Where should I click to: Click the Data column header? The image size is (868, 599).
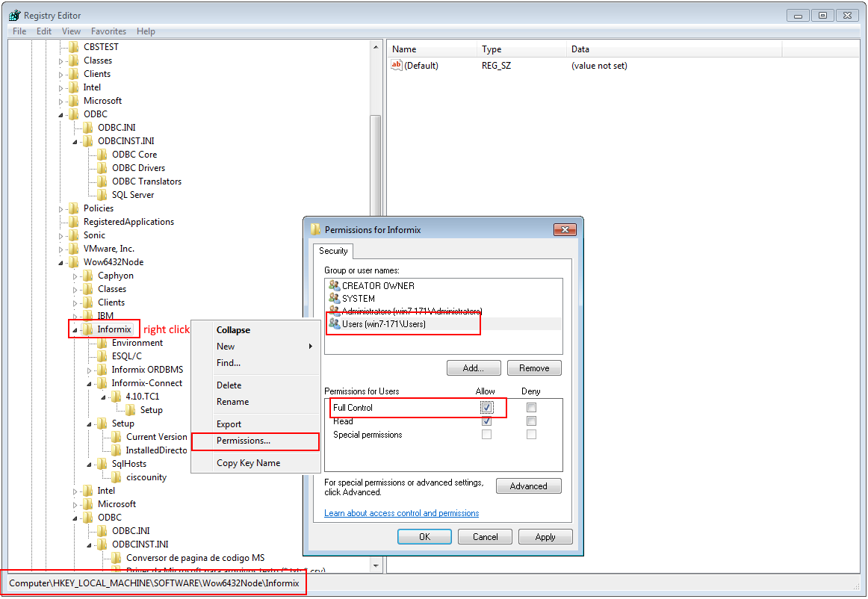click(675, 49)
